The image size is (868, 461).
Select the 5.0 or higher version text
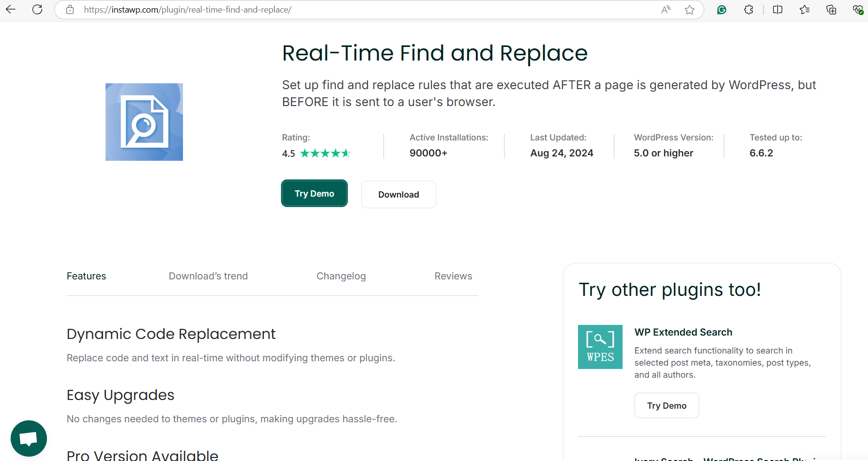point(663,153)
